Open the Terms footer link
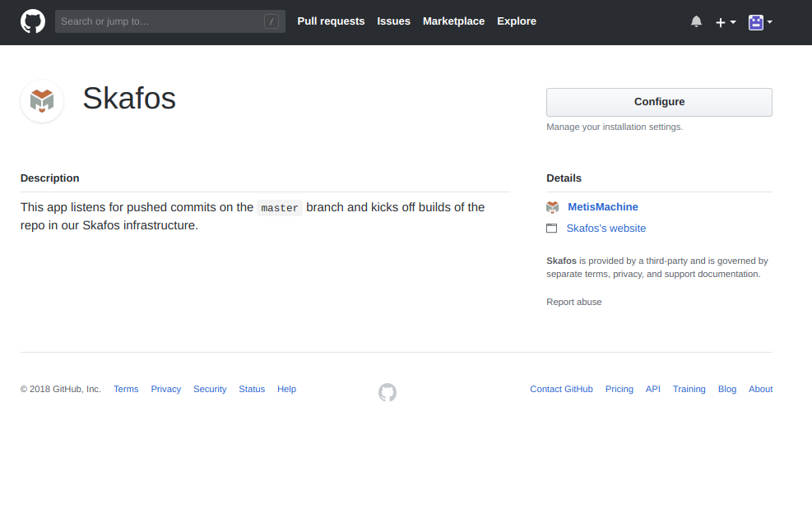Image resolution: width=812 pixels, height=522 pixels. (x=126, y=389)
